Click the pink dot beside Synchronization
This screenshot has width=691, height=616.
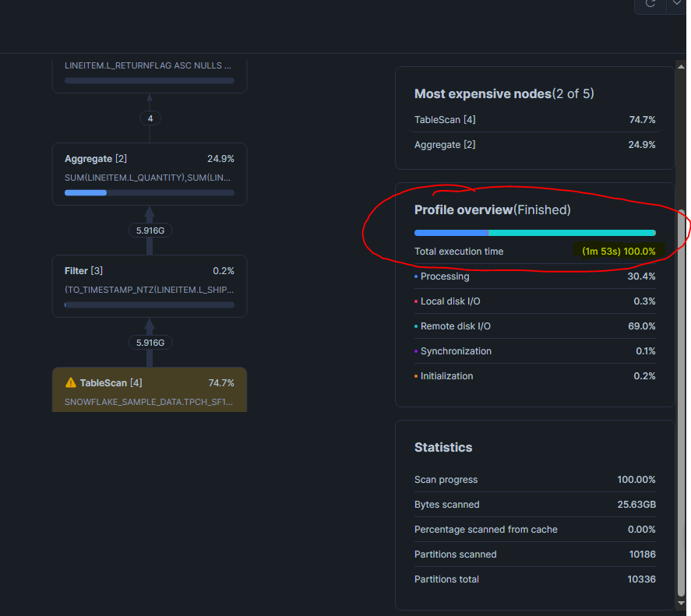pos(418,351)
